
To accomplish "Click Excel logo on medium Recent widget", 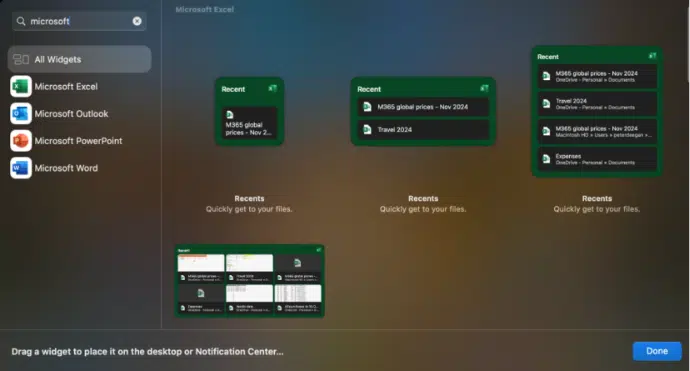I will point(484,88).
